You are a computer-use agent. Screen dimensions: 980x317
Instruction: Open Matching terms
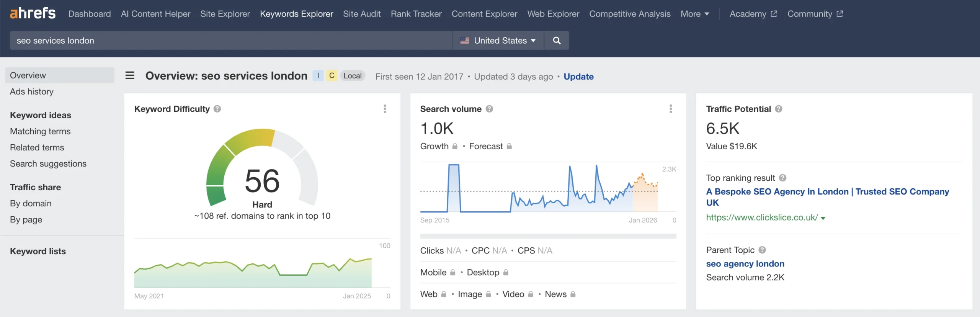point(40,131)
